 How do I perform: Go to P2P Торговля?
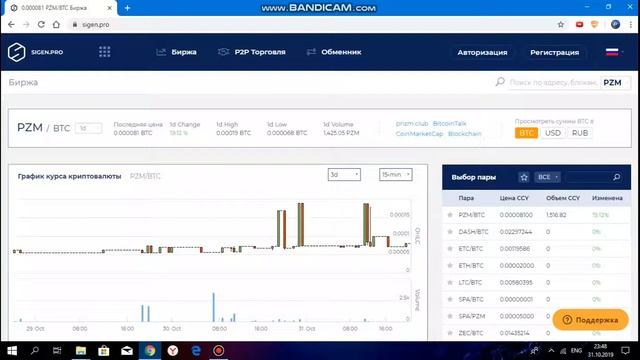coord(251,52)
